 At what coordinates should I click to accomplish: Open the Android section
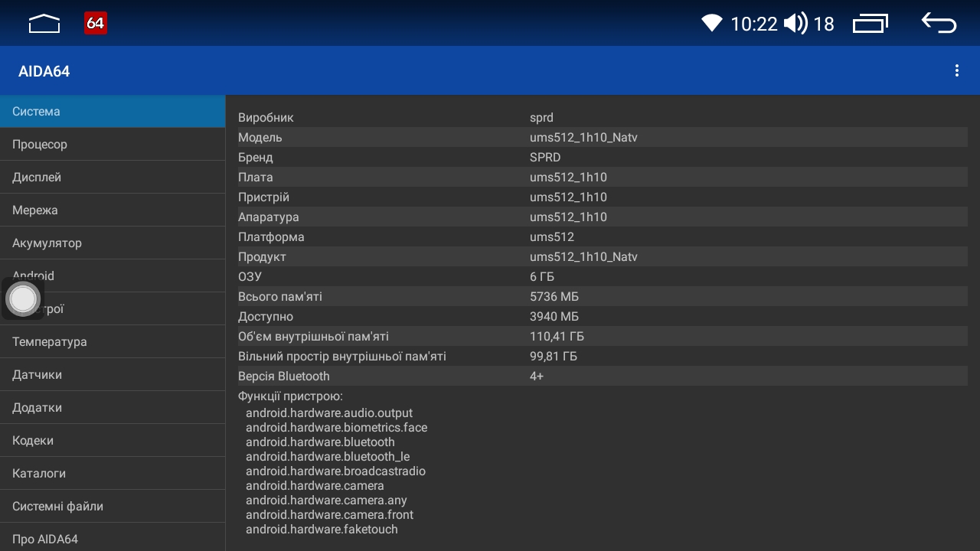pyautogui.click(x=113, y=275)
